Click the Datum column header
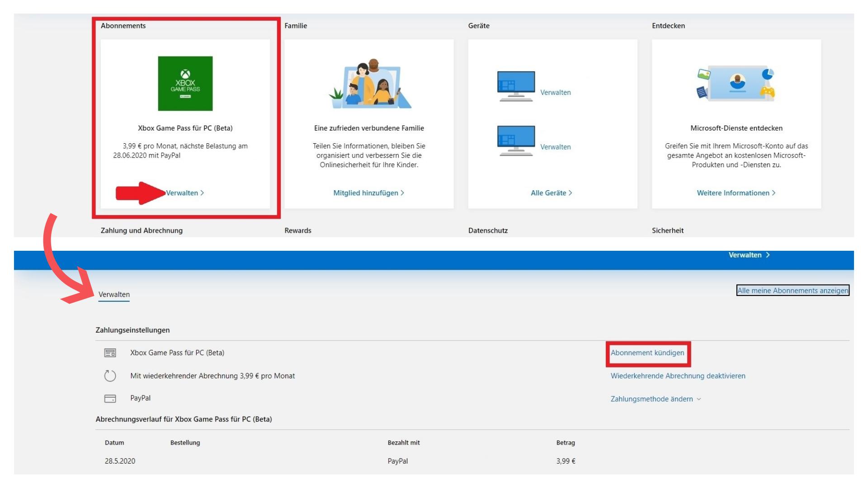The image size is (868, 488). coord(114,443)
